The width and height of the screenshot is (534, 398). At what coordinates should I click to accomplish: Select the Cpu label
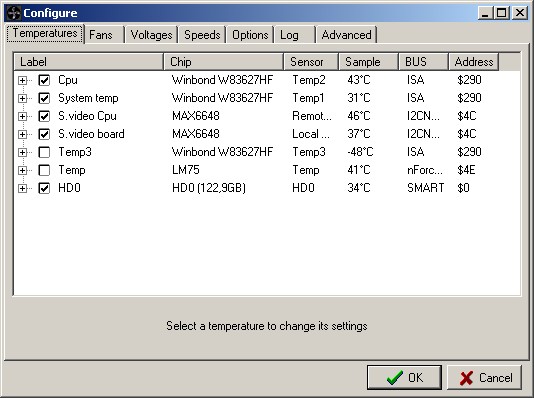point(68,80)
